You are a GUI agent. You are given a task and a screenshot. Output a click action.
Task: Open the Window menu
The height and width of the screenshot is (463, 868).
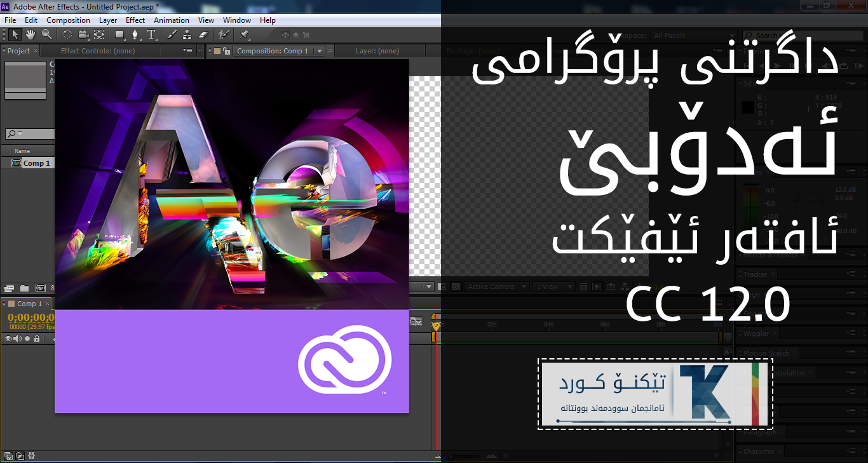(236, 20)
